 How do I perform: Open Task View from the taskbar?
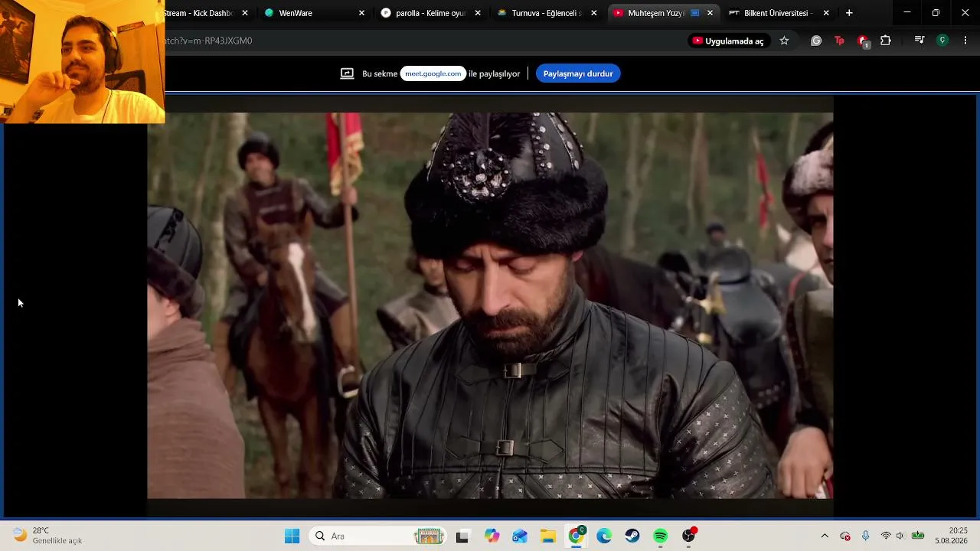[x=462, y=536]
